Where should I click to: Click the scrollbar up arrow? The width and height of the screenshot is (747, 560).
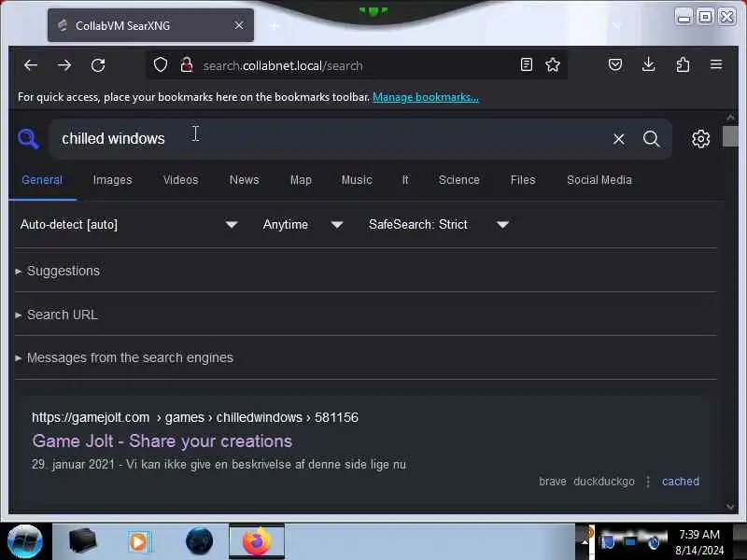pos(730,118)
